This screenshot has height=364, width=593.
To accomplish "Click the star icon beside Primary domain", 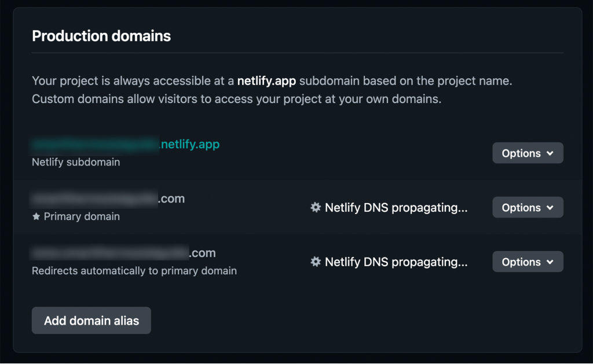I will [x=36, y=216].
